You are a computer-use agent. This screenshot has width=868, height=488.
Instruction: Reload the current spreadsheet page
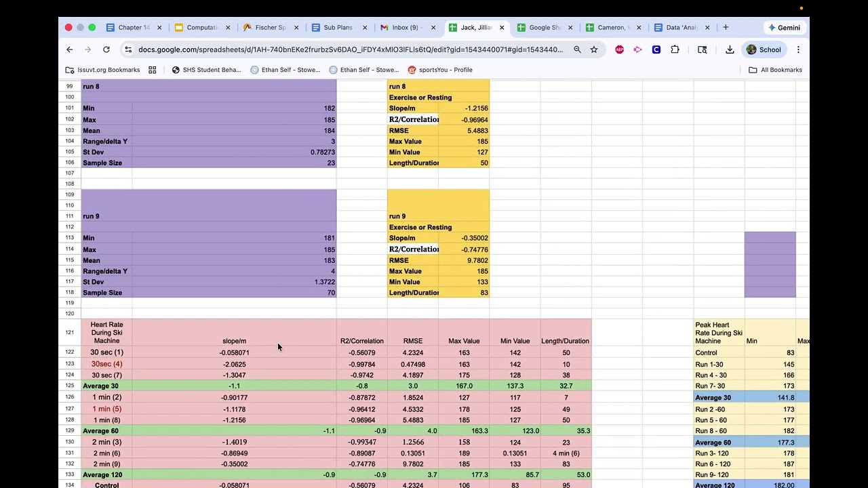click(x=106, y=49)
